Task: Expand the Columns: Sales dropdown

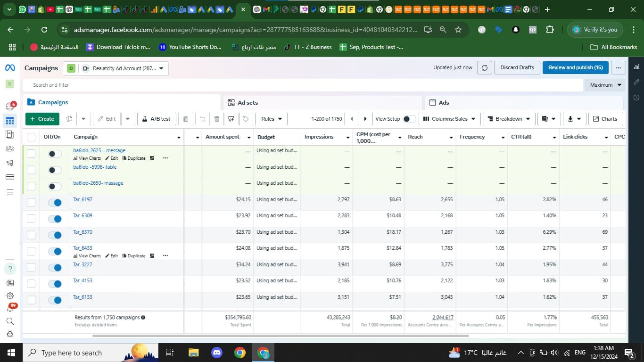Action: click(x=449, y=119)
